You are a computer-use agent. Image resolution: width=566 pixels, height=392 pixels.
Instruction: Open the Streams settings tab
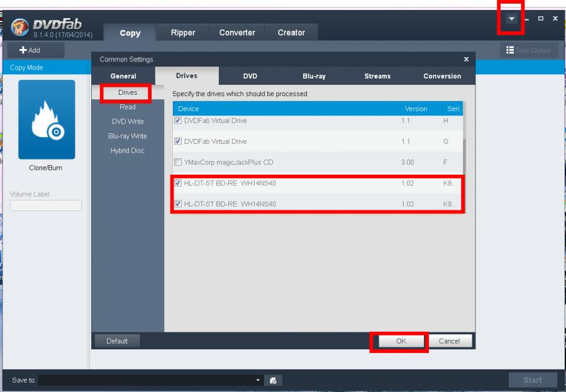377,76
